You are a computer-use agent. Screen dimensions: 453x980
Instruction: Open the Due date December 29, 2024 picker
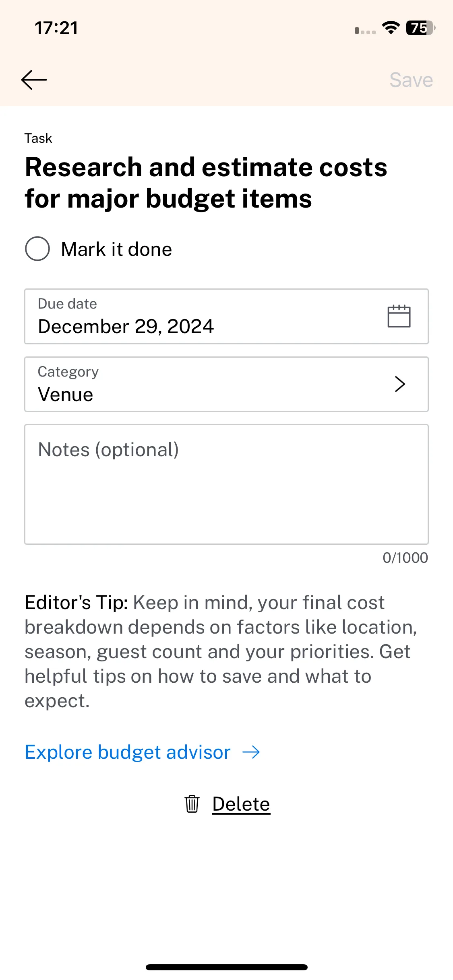coord(226,316)
